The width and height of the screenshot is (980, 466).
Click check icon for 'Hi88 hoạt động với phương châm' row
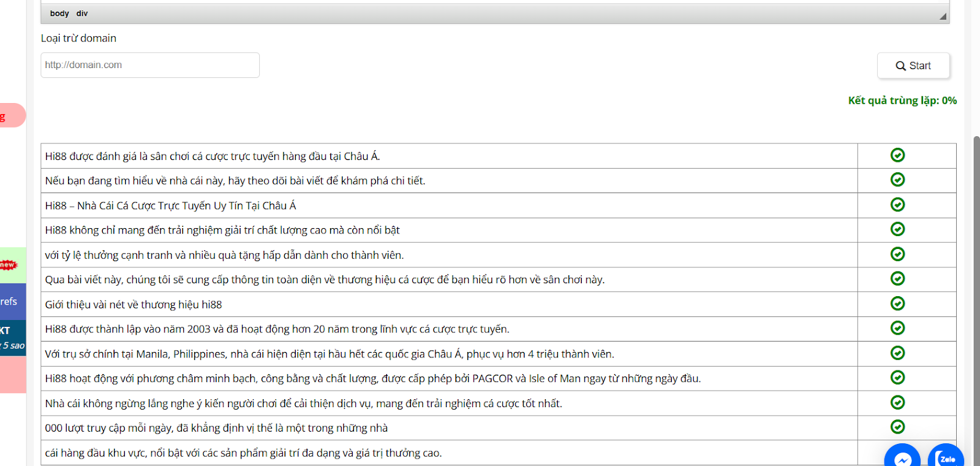coord(898,378)
